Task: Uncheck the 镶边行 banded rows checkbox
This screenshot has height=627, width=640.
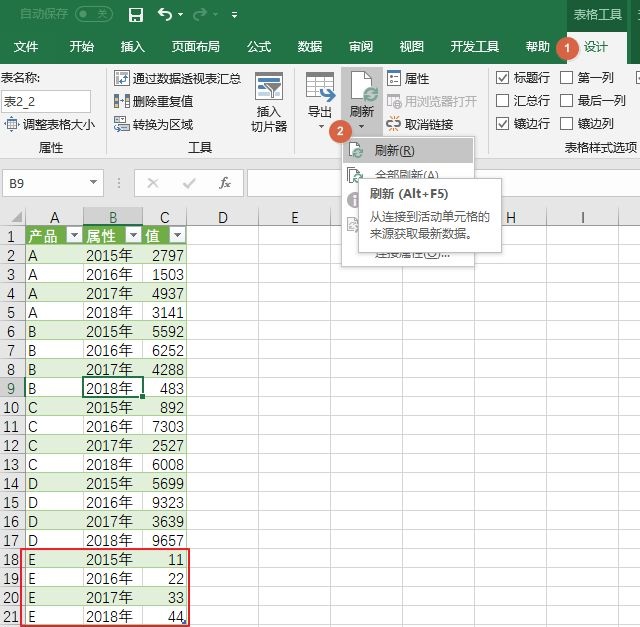Action: pyautogui.click(x=502, y=123)
